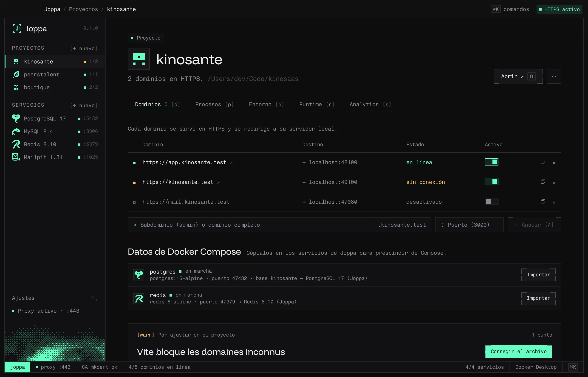Click the Redis 8.10 service icon
The image size is (588, 377).
coord(16,144)
